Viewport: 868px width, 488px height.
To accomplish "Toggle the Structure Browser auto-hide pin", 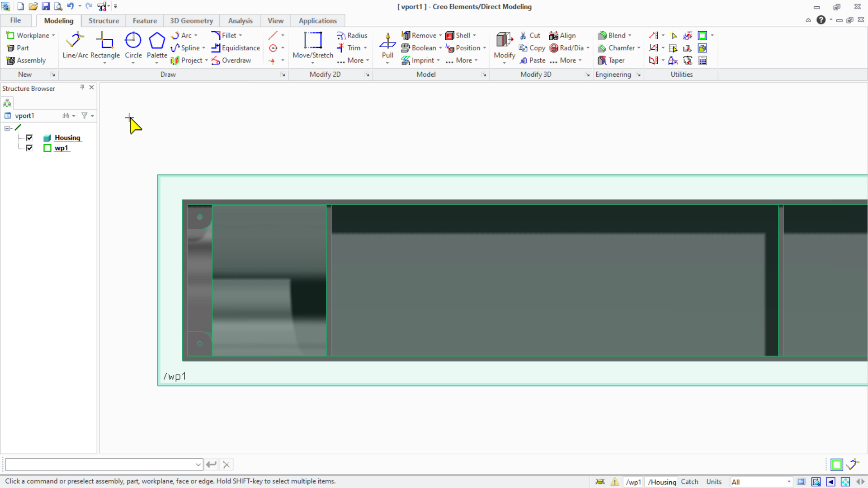I will 82,87.
